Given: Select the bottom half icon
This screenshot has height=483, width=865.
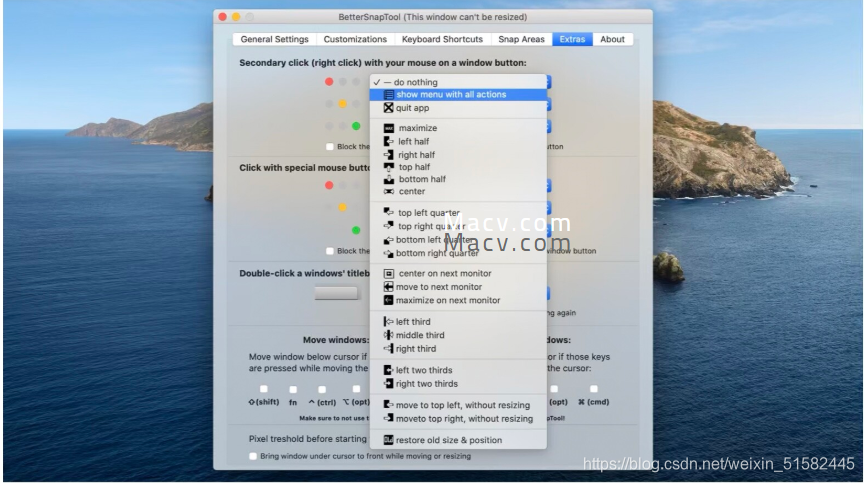Looking at the screenshot, I should click(389, 179).
